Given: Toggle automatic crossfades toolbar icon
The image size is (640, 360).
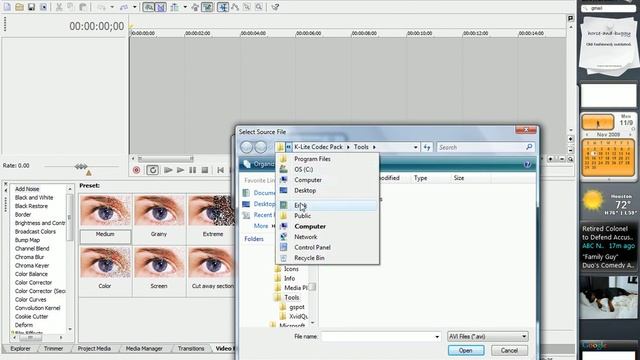Looking at the screenshot, I should click(x=161, y=7).
